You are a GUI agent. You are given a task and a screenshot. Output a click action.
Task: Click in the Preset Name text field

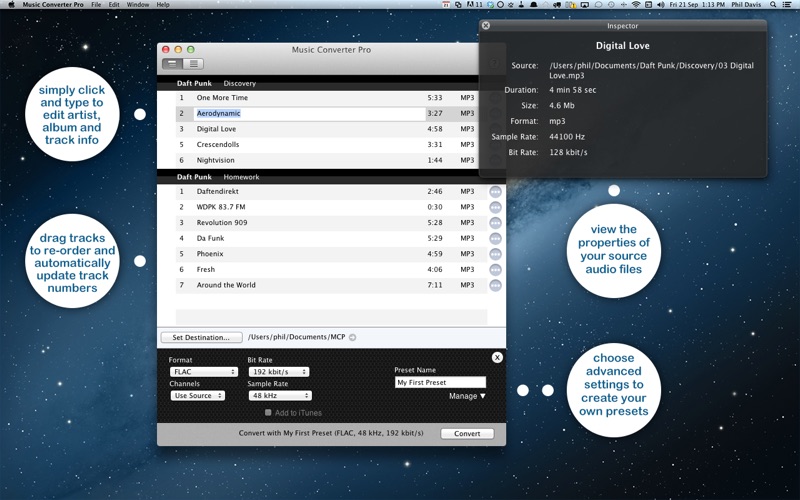click(x=440, y=382)
